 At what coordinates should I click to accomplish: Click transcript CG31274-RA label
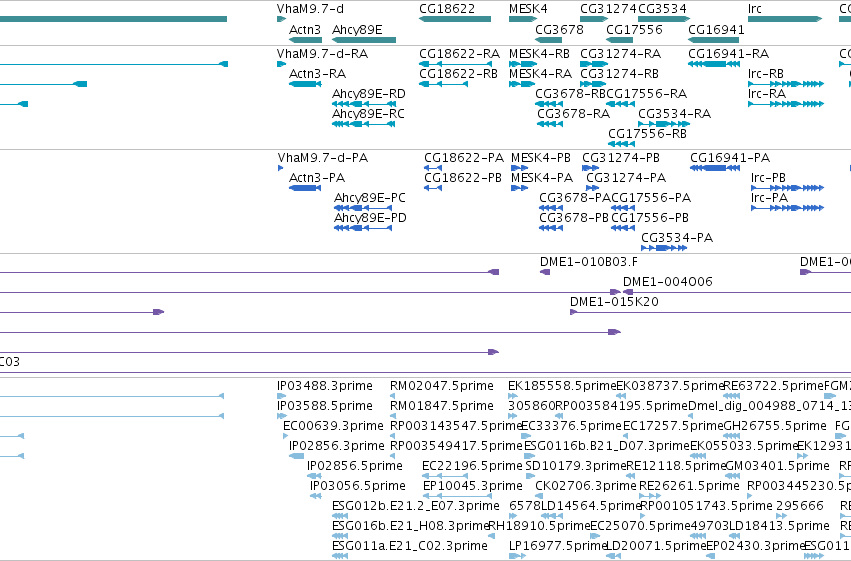pos(620,54)
